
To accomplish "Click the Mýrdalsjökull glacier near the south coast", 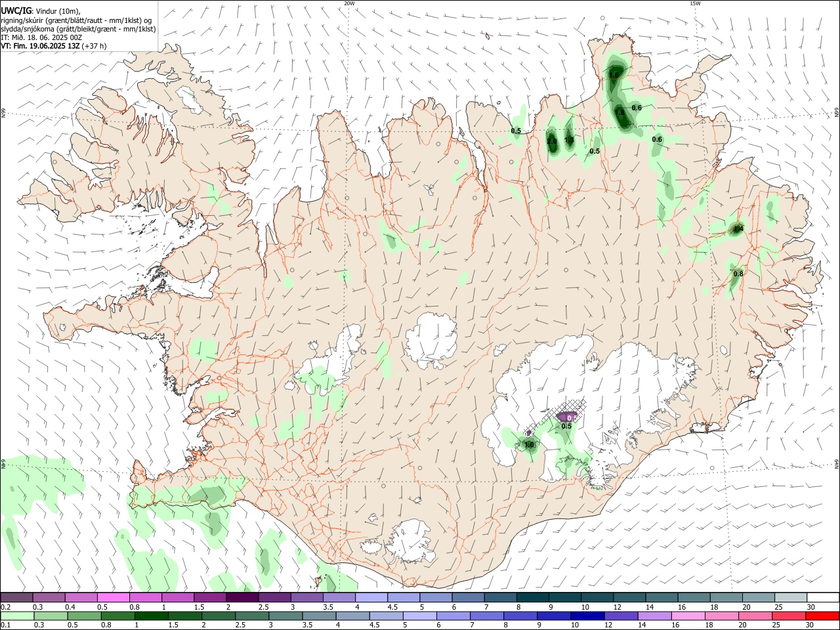I will (411, 542).
